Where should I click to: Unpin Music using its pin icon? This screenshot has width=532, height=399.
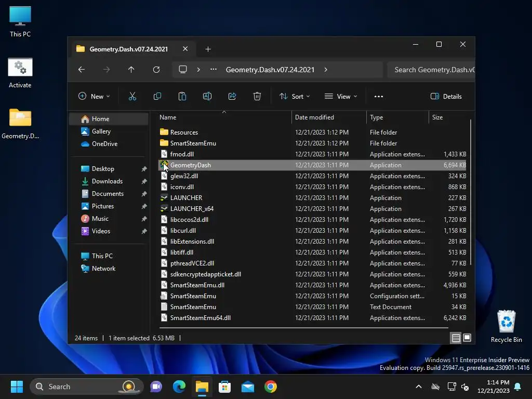[144, 219]
